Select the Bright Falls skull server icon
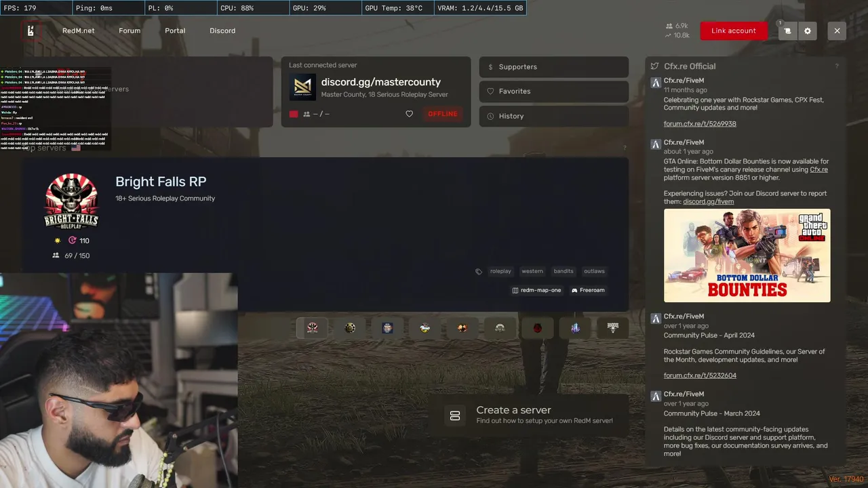The height and width of the screenshot is (488, 868). coord(312,328)
